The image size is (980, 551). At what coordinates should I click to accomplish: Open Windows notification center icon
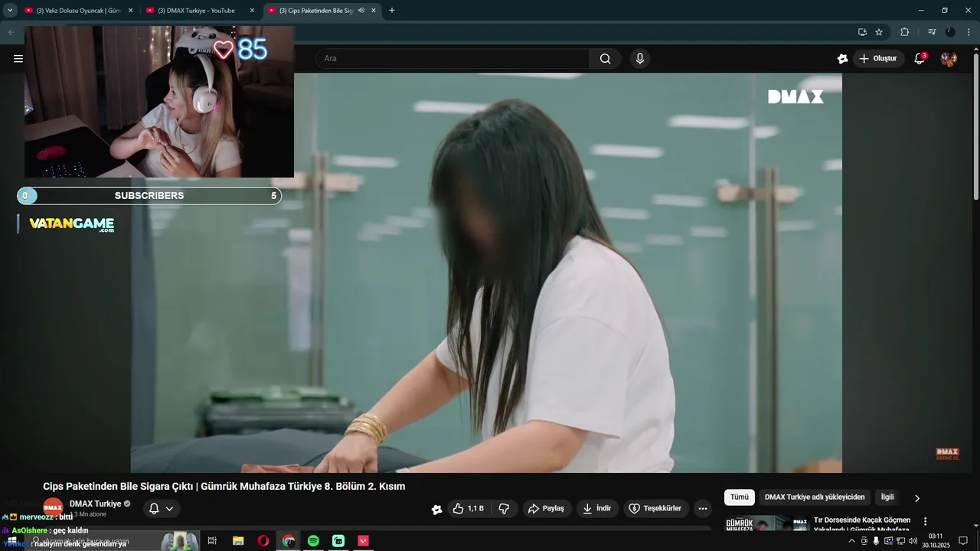point(963,541)
